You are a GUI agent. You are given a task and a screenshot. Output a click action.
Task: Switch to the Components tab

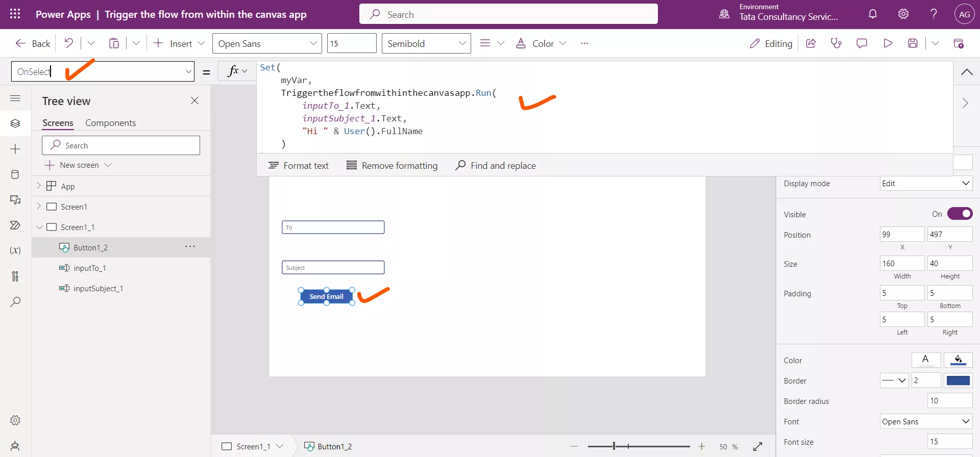[110, 123]
